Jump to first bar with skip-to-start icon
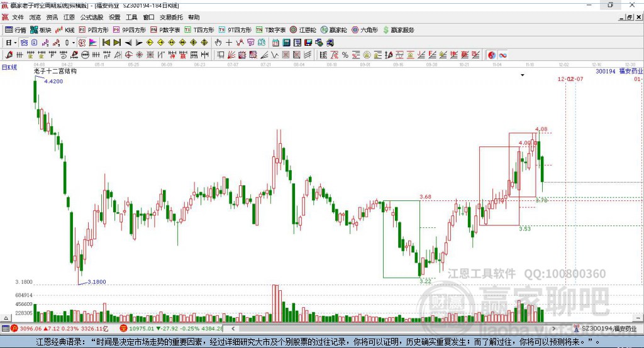The height and width of the screenshot is (348, 644). 106,43
